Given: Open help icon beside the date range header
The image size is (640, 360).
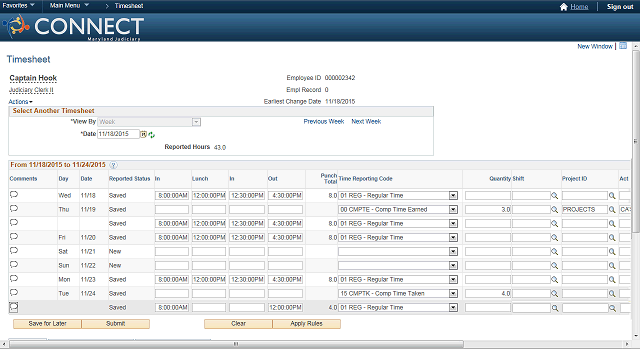Looking at the screenshot, I should pyautogui.click(x=113, y=165).
